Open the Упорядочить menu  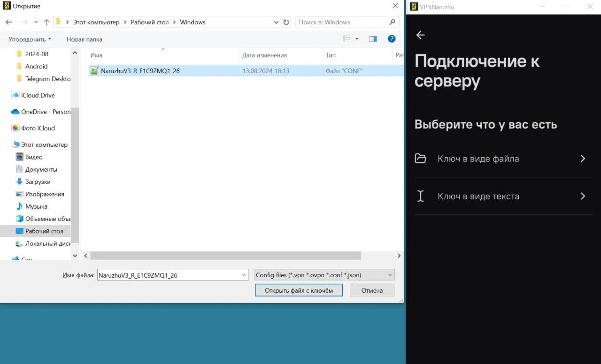coord(30,39)
